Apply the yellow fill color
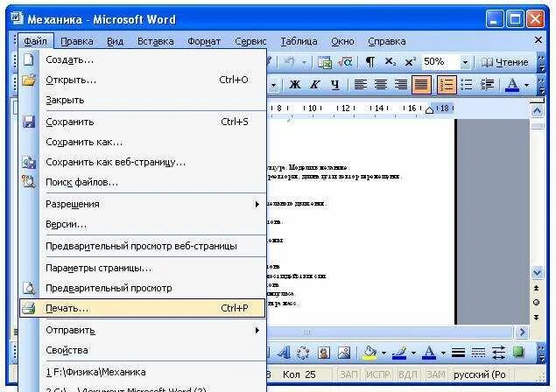The height and width of the screenshot is (392, 556). pyautogui.click(x=369, y=353)
